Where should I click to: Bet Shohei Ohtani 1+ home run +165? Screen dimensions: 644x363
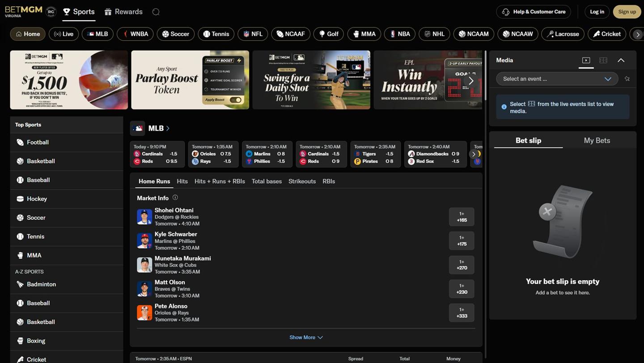coord(462,217)
